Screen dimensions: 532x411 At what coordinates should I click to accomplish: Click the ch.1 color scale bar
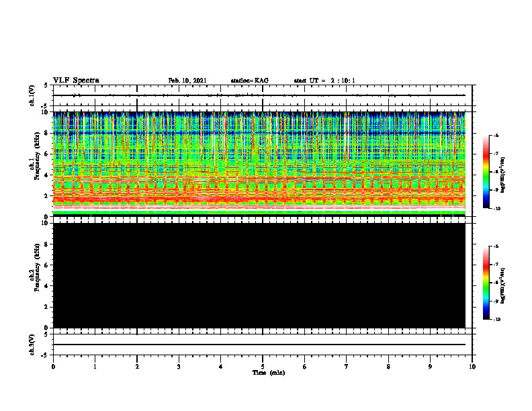coord(486,172)
